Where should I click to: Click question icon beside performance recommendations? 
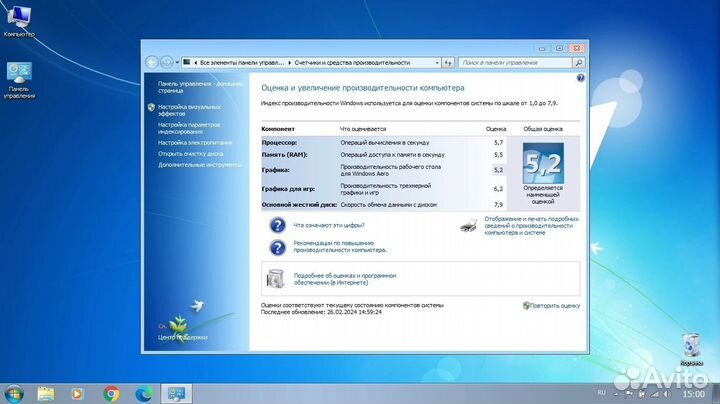point(277,247)
